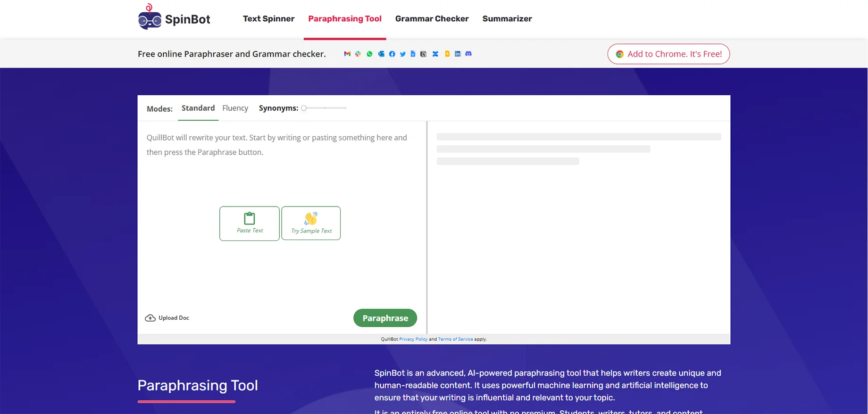The width and height of the screenshot is (868, 414).
Task: Click Add to Chrome button
Action: [668, 54]
